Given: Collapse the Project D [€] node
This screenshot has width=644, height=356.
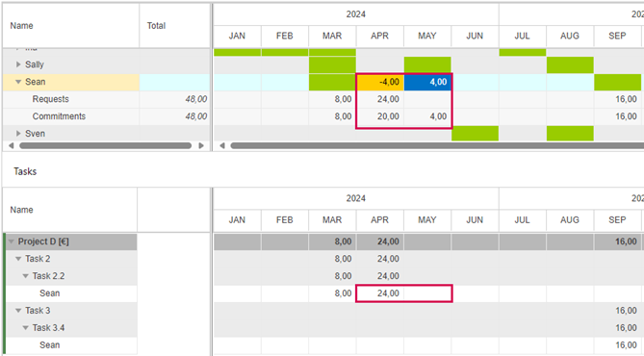Looking at the screenshot, I should click(12, 242).
